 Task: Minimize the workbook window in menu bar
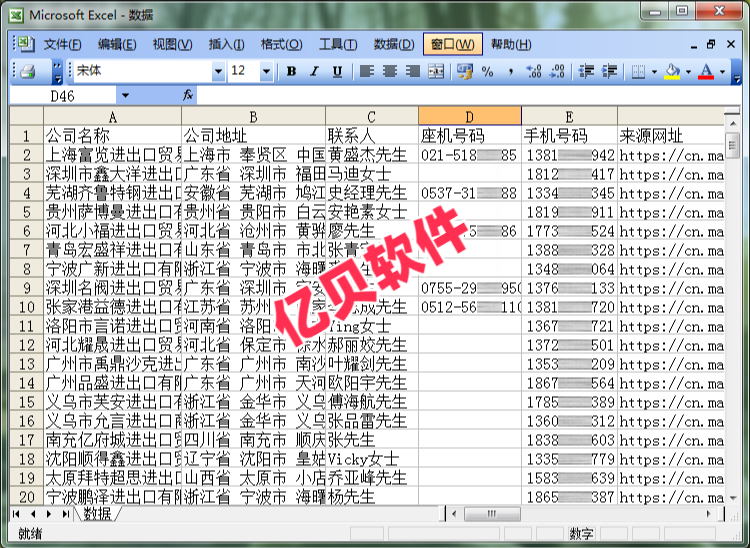tap(694, 45)
